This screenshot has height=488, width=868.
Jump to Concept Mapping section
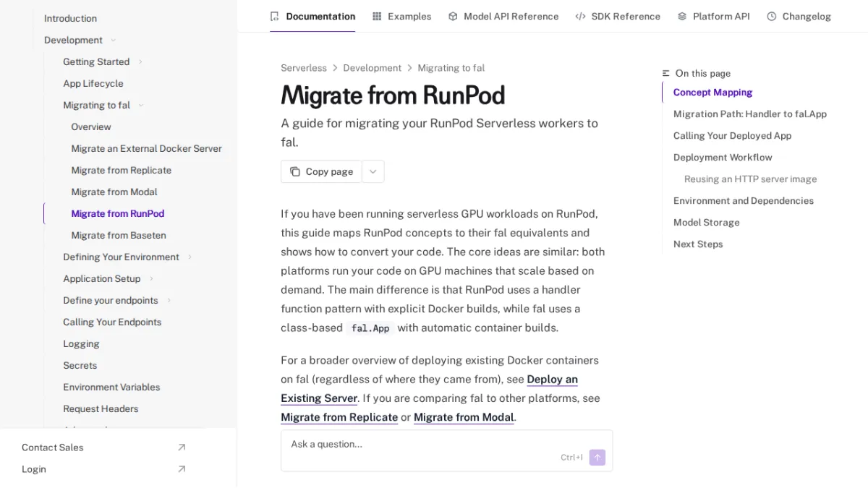pos(712,92)
